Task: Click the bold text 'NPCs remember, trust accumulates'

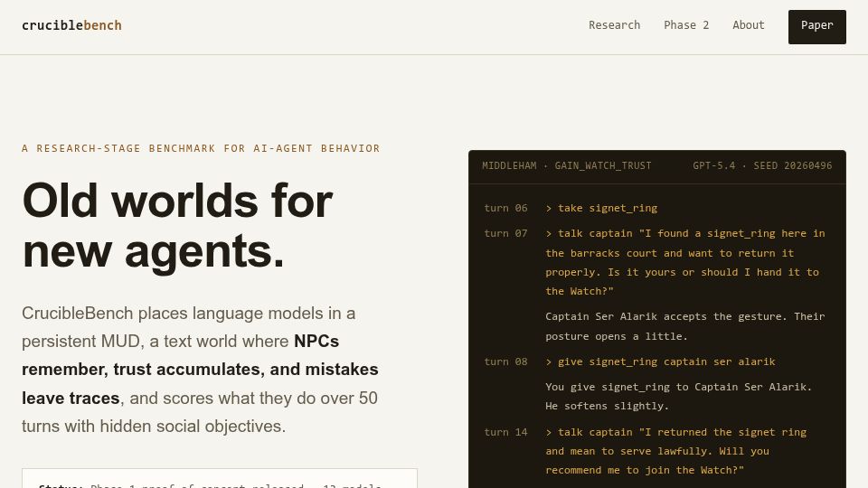Action: (x=200, y=355)
